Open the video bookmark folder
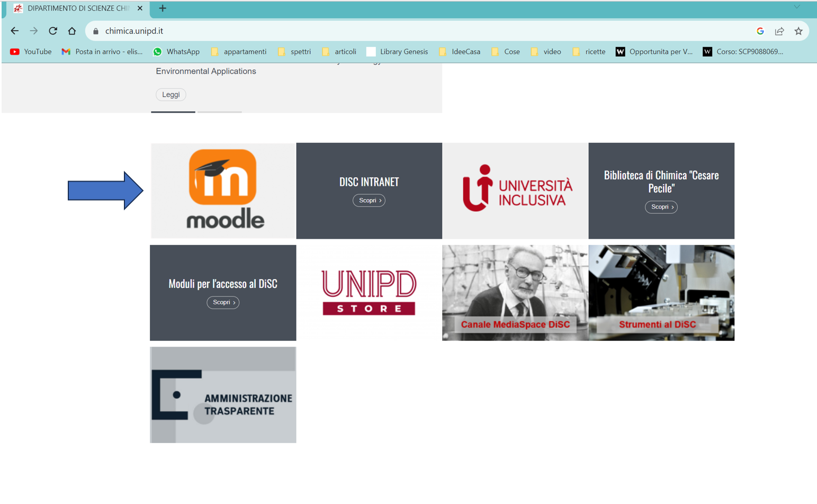Viewport: 817px width, 504px height. click(x=546, y=52)
